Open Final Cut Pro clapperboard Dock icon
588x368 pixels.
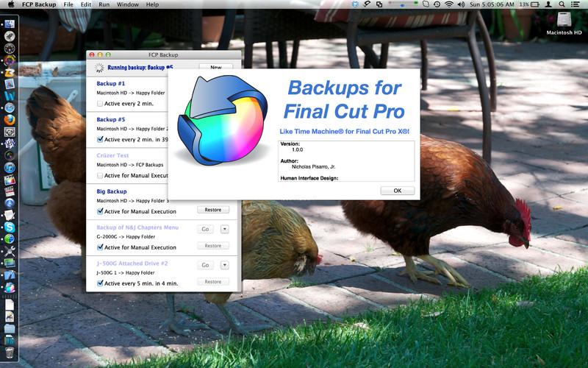pyautogui.click(x=10, y=180)
